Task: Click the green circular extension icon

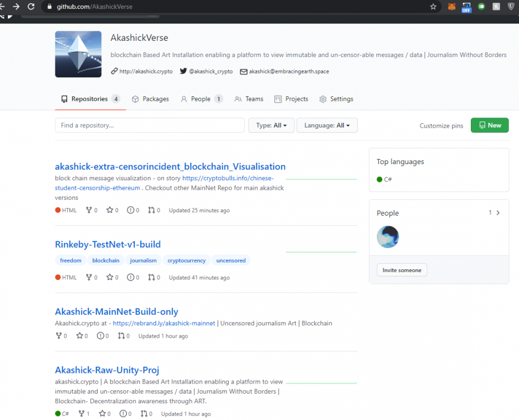Action: [x=481, y=6]
